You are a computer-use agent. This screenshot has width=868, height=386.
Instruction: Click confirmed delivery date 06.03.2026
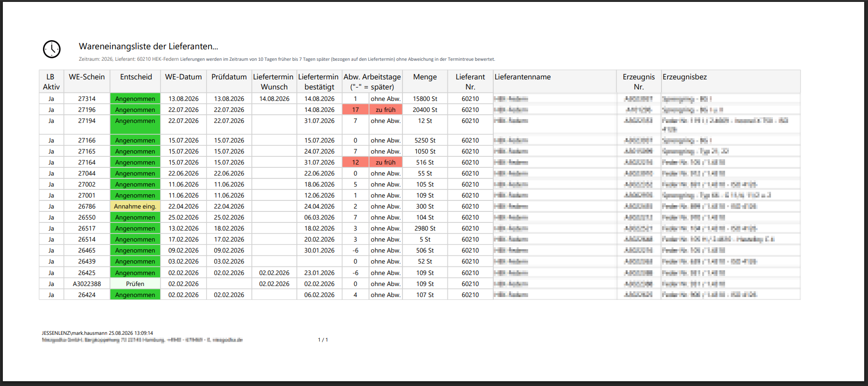319,217
